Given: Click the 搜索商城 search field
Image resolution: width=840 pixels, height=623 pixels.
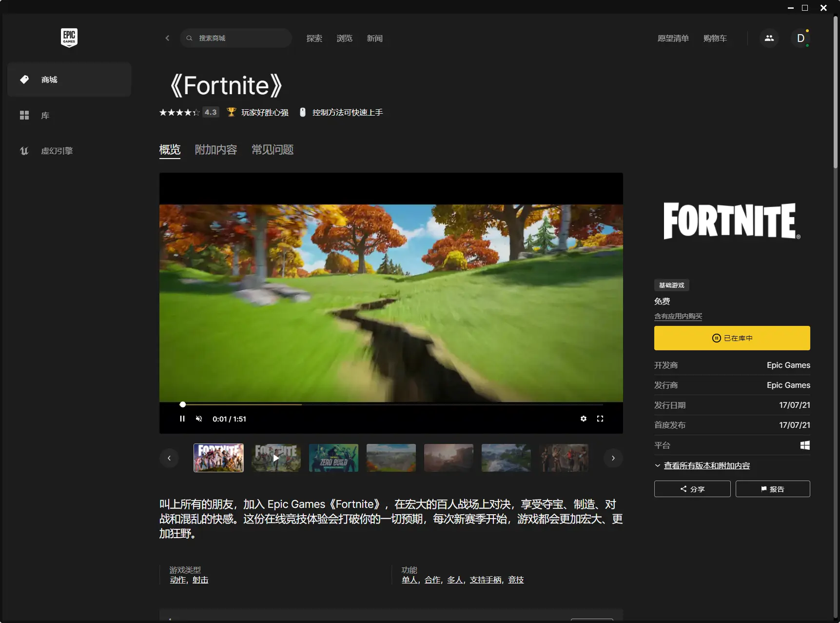Looking at the screenshot, I should pyautogui.click(x=236, y=38).
